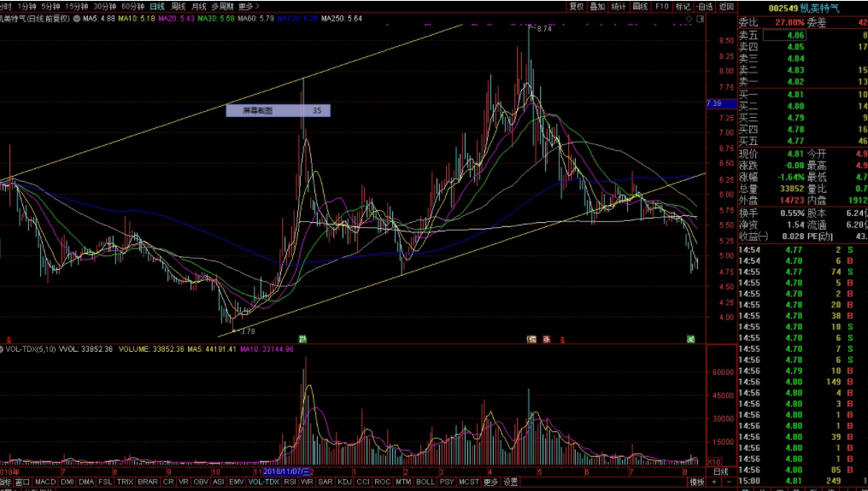This screenshot has width=868, height=491.
Task: Select the CCI indicator tab
Action: point(363,482)
